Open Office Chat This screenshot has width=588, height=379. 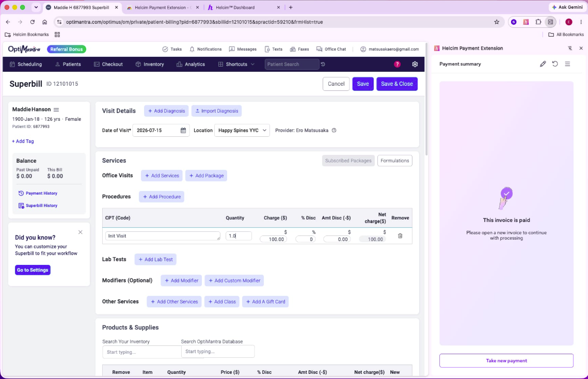point(331,49)
